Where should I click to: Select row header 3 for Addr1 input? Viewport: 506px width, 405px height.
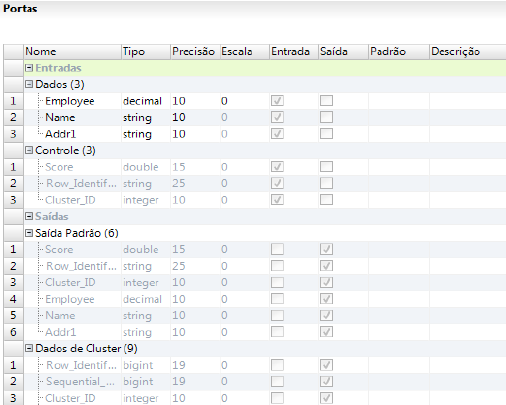[13, 134]
